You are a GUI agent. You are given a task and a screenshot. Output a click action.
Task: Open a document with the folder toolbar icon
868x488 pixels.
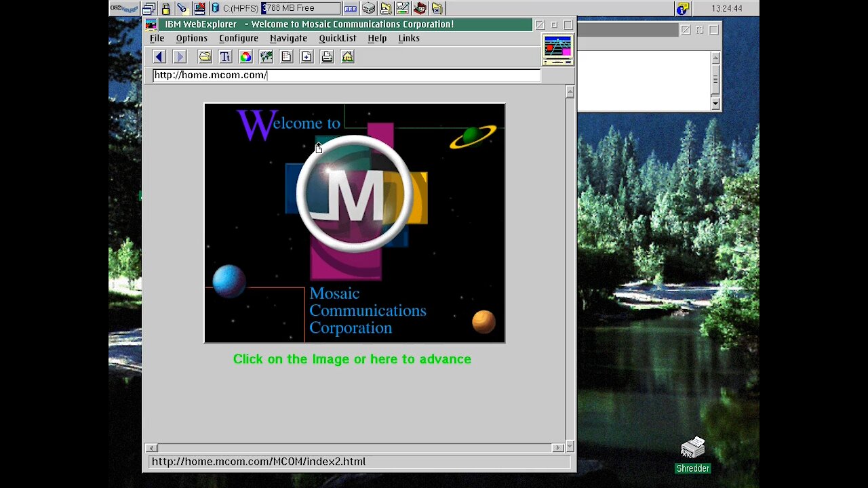205,57
